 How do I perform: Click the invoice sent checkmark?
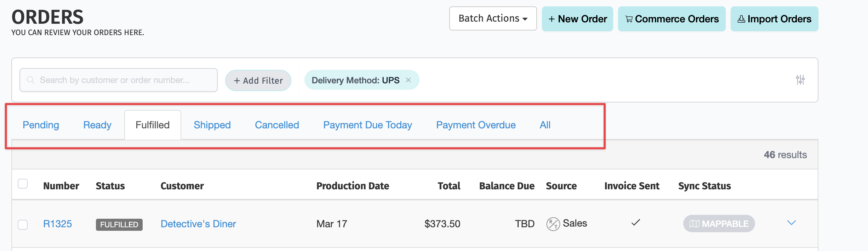click(636, 223)
